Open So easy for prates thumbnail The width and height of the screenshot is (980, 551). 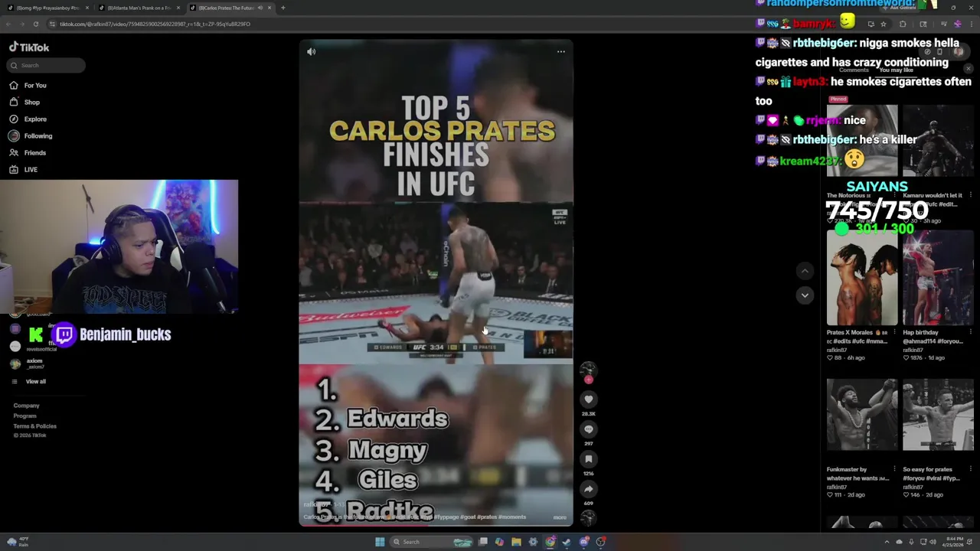[x=938, y=414]
